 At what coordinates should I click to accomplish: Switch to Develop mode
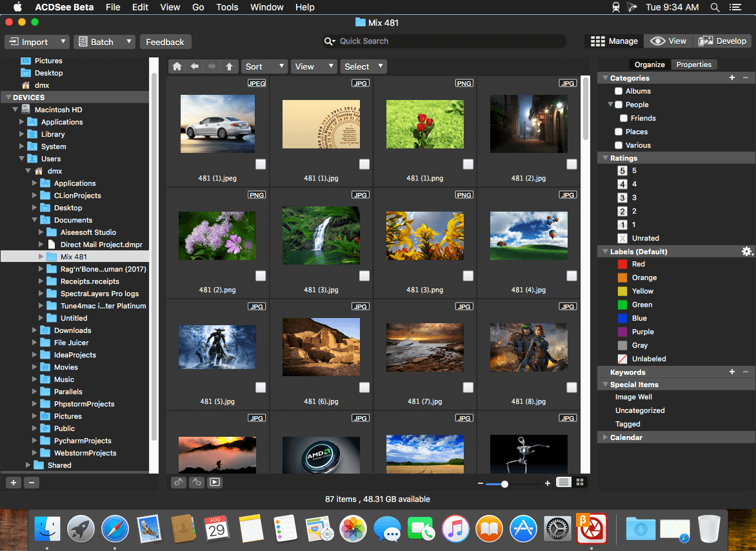(723, 41)
